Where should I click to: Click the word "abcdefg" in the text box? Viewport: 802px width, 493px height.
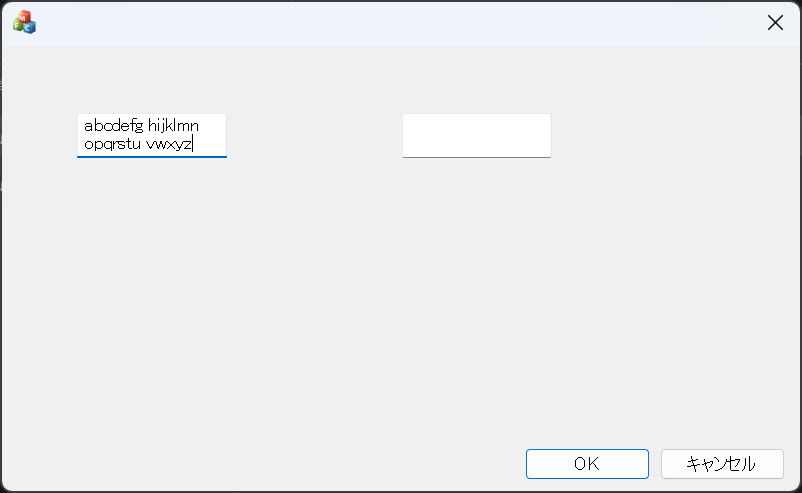click(x=113, y=126)
